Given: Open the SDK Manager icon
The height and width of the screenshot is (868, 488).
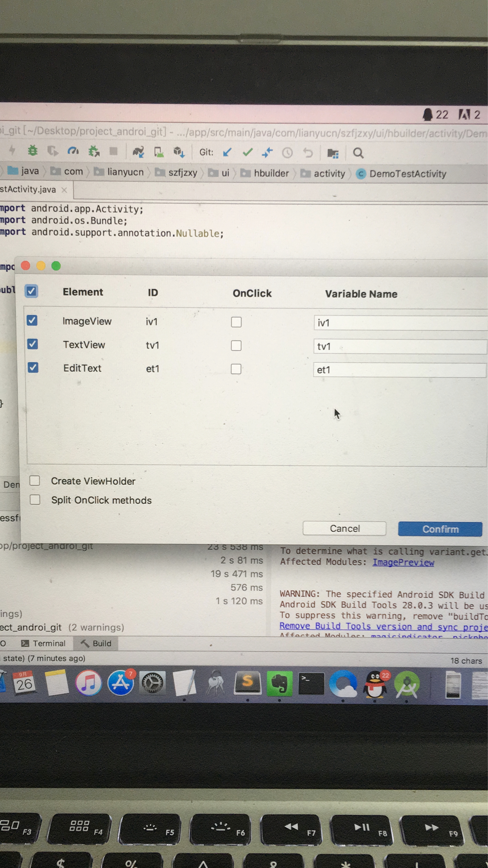Looking at the screenshot, I should click(x=179, y=152).
